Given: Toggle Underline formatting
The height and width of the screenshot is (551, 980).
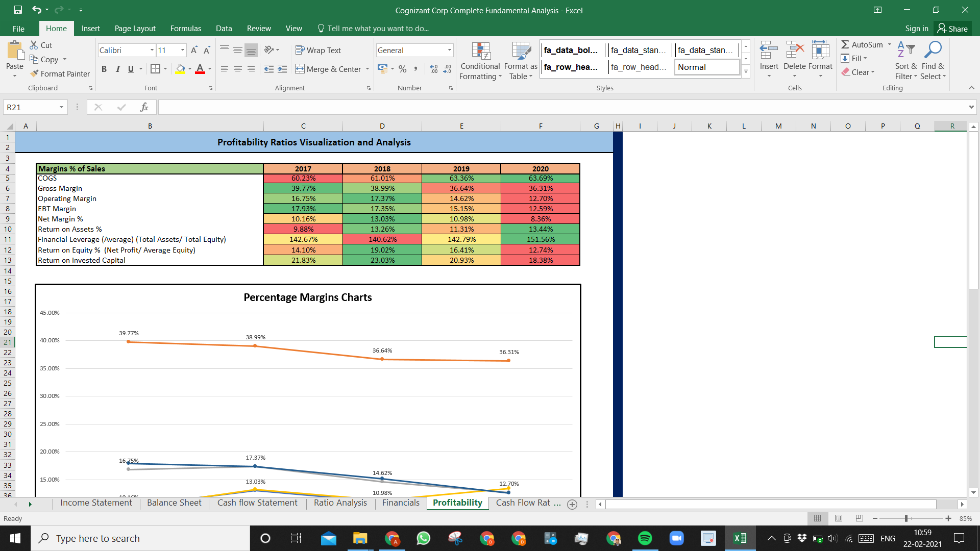Looking at the screenshot, I should [x=131, y=69].
